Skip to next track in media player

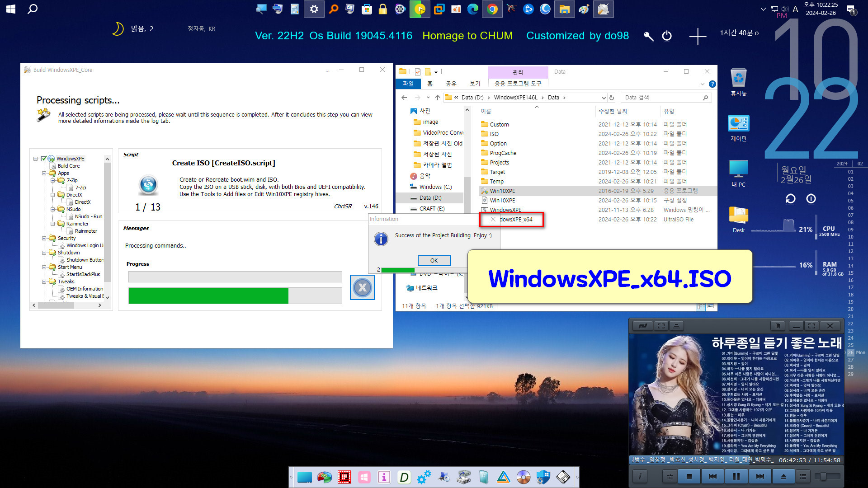pos(760,476)
